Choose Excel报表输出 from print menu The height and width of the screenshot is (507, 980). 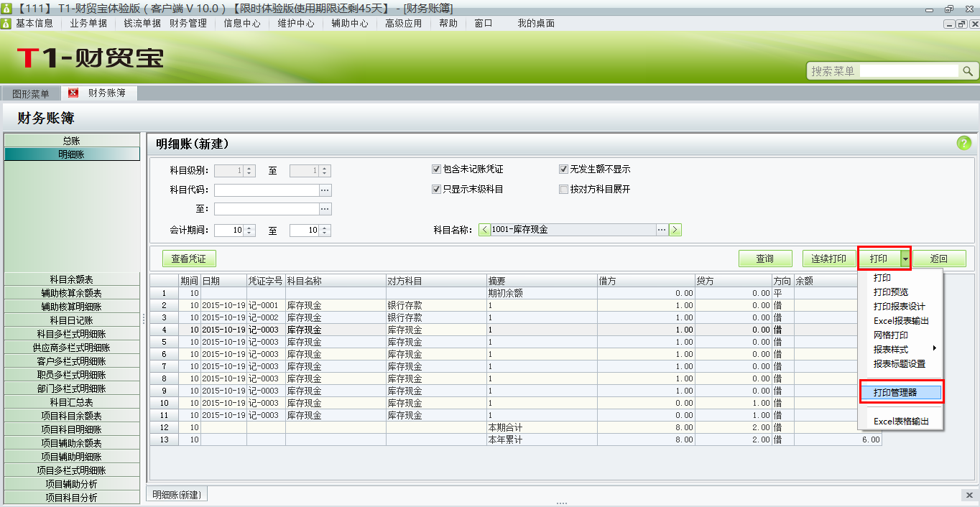coord(900,321)
